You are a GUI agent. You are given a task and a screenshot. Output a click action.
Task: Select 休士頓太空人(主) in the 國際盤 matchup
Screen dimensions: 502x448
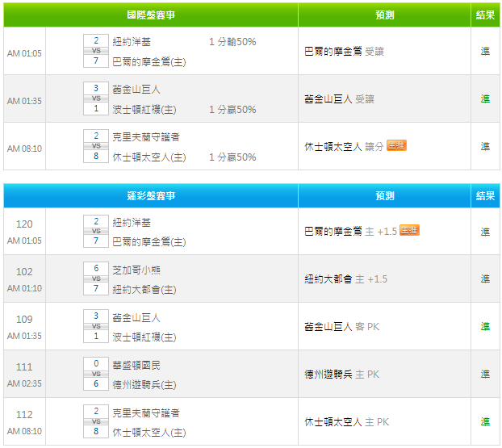pyautogui.click(x=149, y=157)
